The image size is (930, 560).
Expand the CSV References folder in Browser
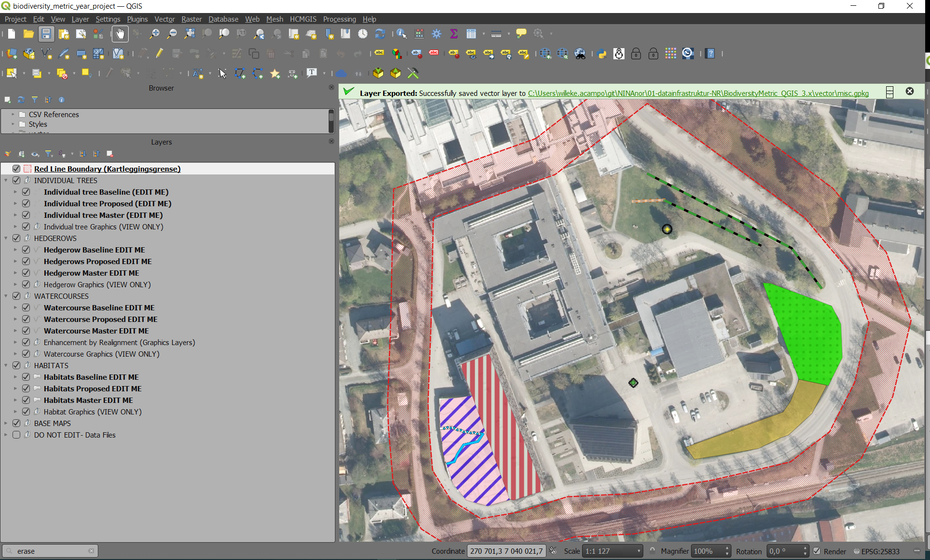[x=13, y=114]
